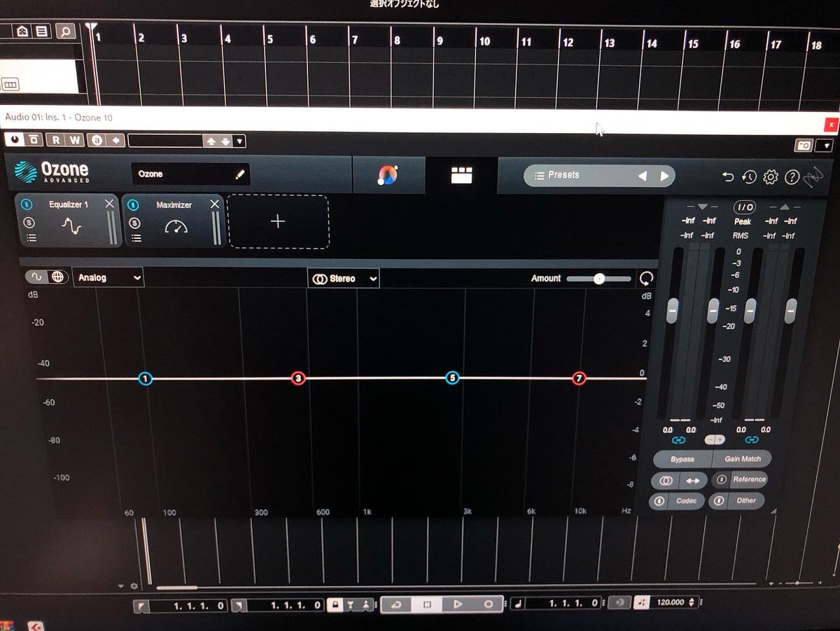840x631 pixels.
Task: Remove the Equalizer 1 module
Action: pyautogui.click(x=109, y=204)
